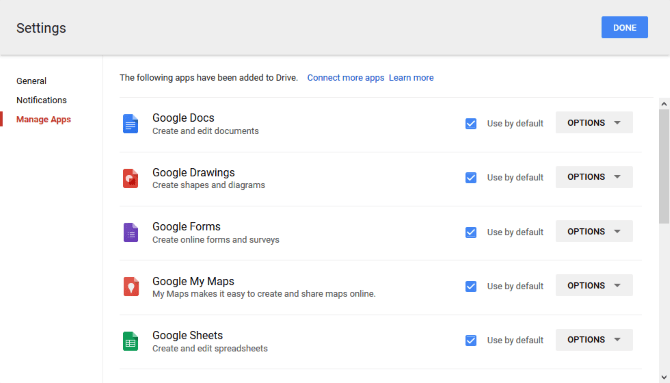Open the Learn more link

pyautogui.click(x=411, y=78)
